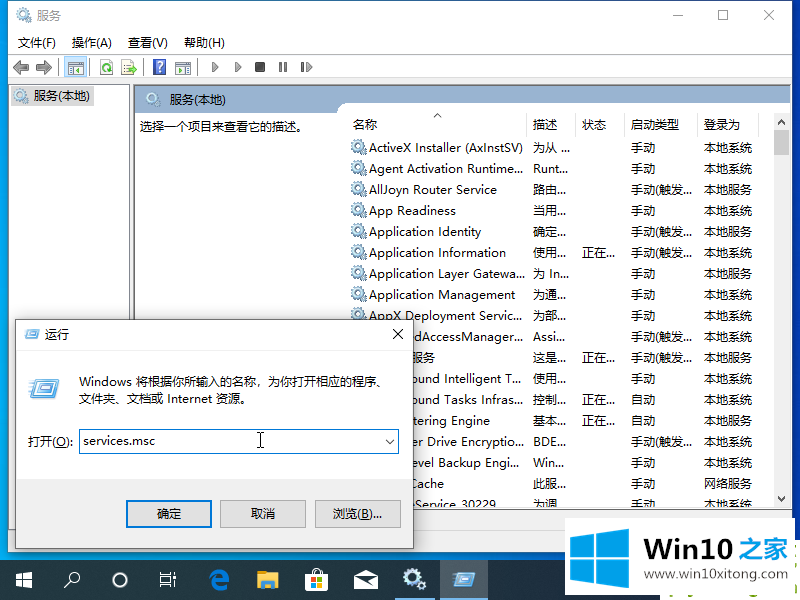Click gear icon beside ActiveX Installer
Image resolution: width=800 pixels, height=600 pixels.
point(359,147)
